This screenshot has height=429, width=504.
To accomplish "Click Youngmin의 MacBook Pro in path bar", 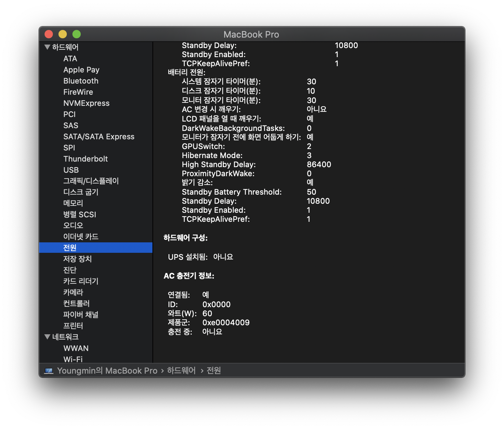I will pyautogui.click(x=107, y=370).
